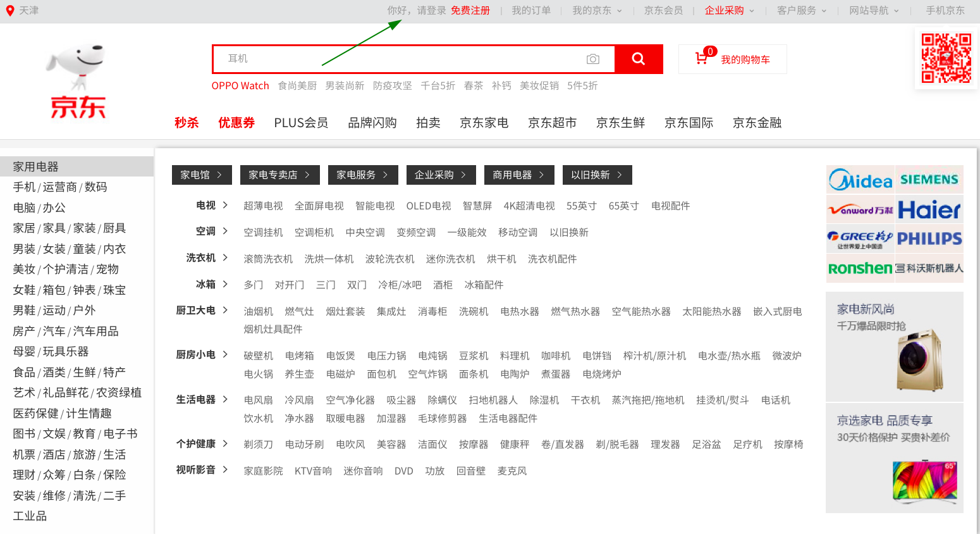Viewport: 980px width, 534px height.
Task: Open 家电新风尚 washing machine banner
Action: click(895, 347)
